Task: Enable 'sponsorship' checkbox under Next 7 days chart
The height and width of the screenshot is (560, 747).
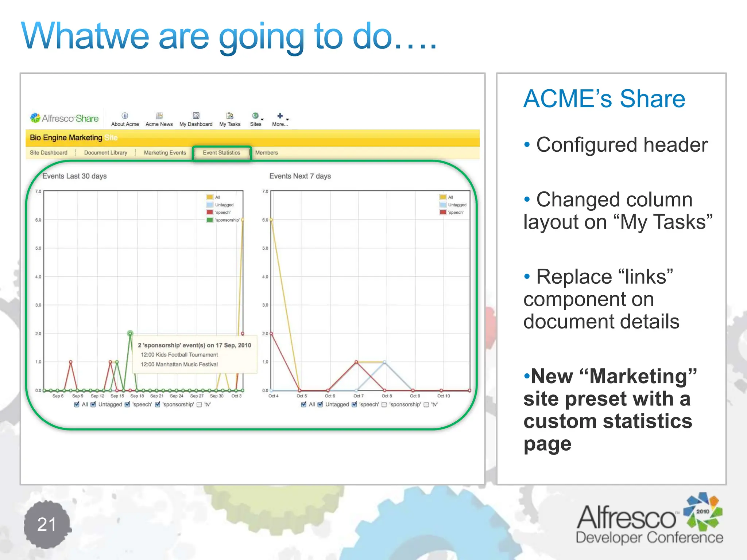Action: click(x=384, y=404)
